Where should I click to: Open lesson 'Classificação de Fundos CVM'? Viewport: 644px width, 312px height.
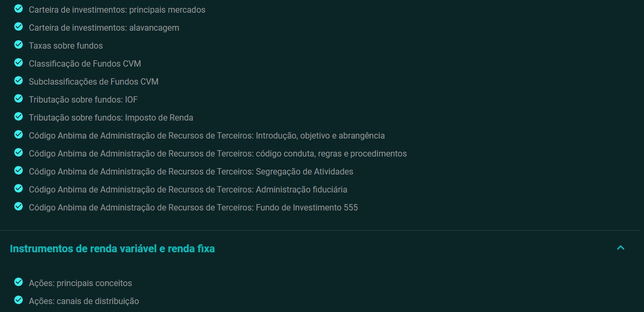(x=85, y=63)
